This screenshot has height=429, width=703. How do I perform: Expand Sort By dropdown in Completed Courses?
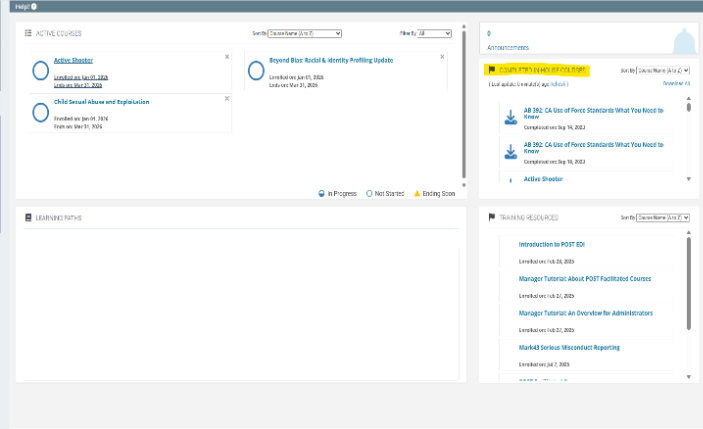664,70
